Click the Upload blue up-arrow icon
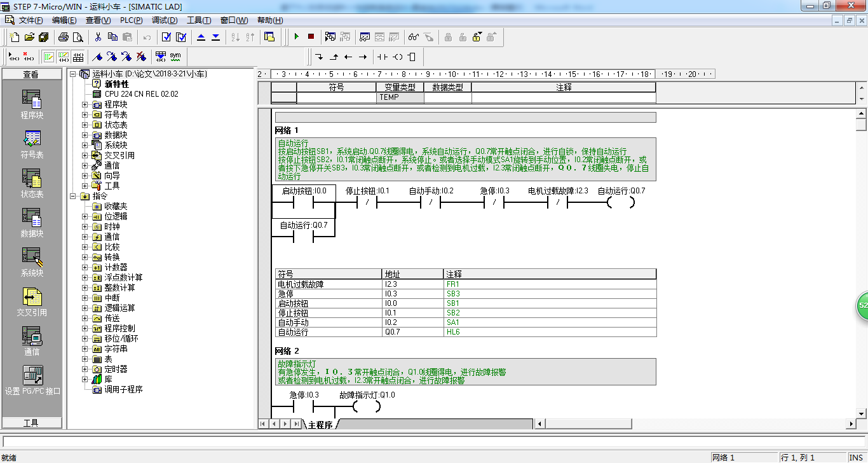The image size is (868, 463). [x=201, y=37]
